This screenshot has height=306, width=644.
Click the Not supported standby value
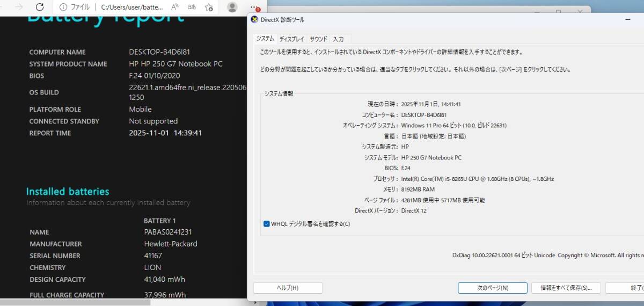pyautogui.click(x=153, y=121)
